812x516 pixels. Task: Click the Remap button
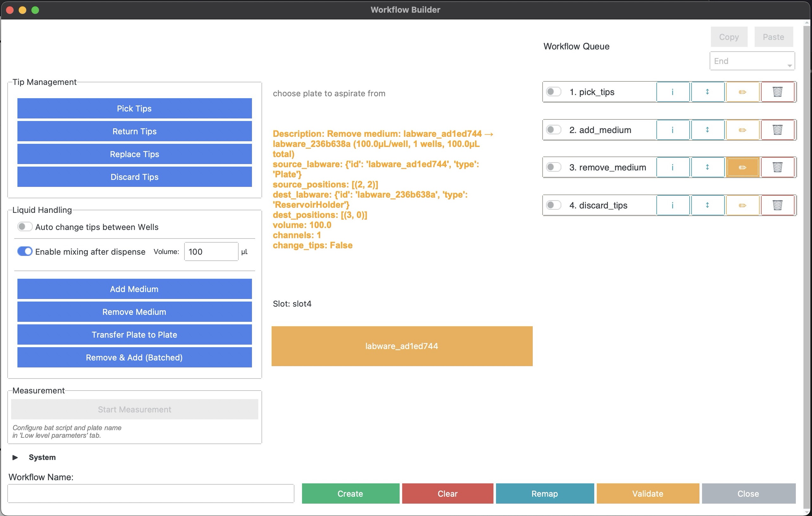[544, 494]
